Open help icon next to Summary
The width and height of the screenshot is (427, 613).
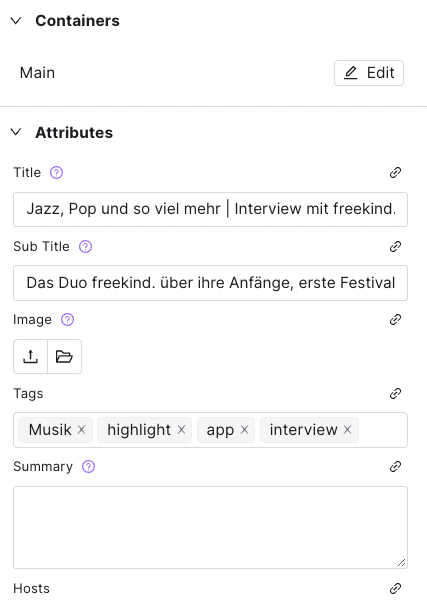pyautogui.click(x=88, y=466)
